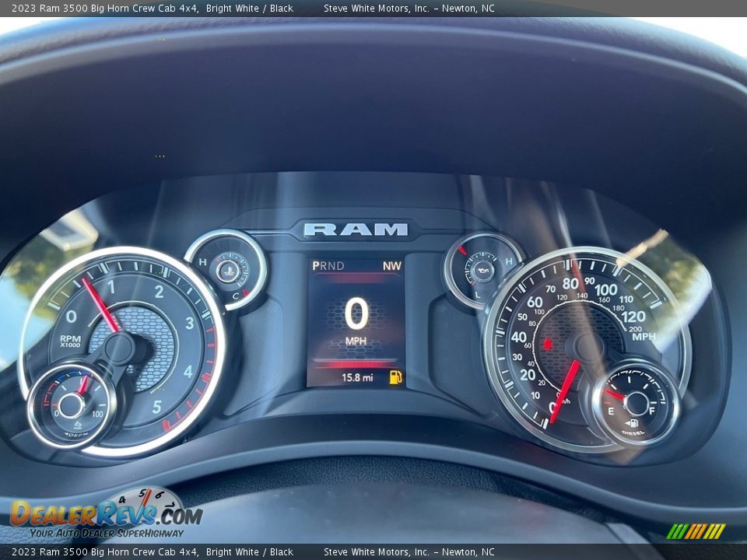Image resolution: width=747 pixels, height=560 pixels.
Task: Tap the DIESEL label on the fuel gauge
Action: [x=633, y=432]
